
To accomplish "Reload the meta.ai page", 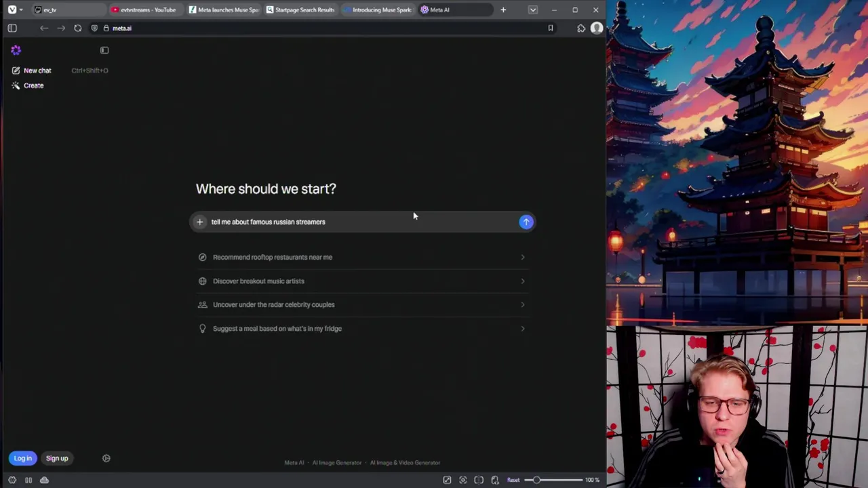I will [78, 28].
